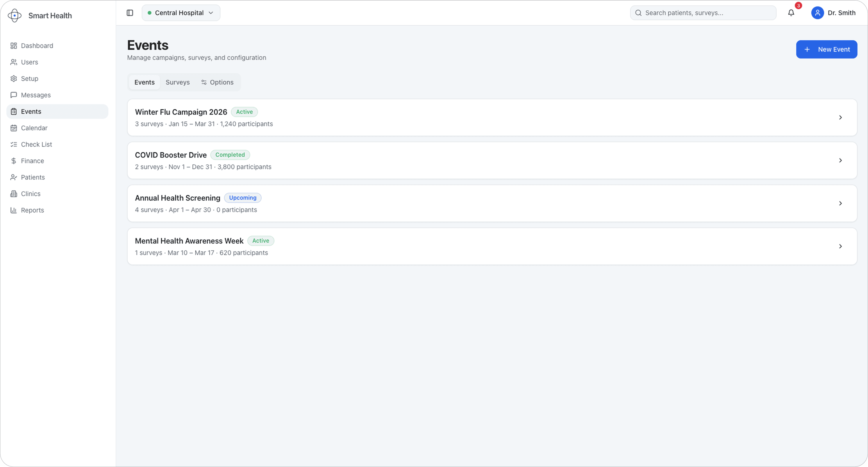Viewport: 868px width, 467px height.
Task: Expand COVID Booster Drive chevron
Action: pyautogui.click(x=840, y=160)
